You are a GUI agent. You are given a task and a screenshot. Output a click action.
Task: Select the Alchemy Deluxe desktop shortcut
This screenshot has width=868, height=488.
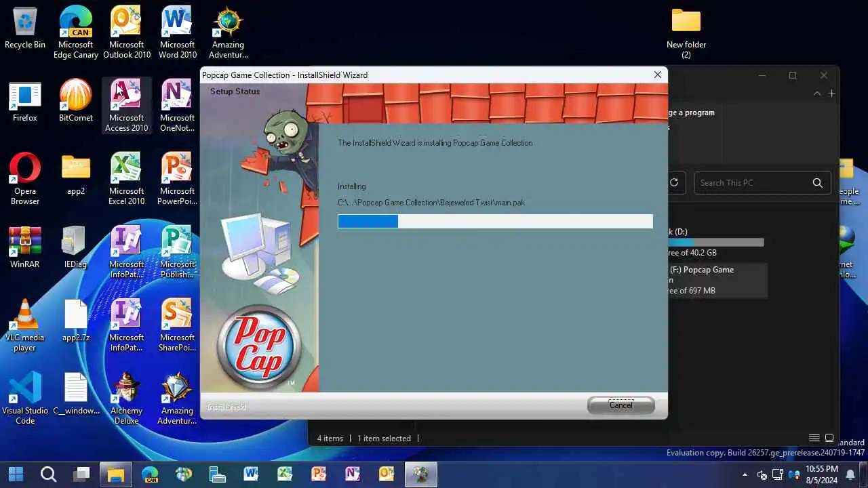tap(127, 399)
